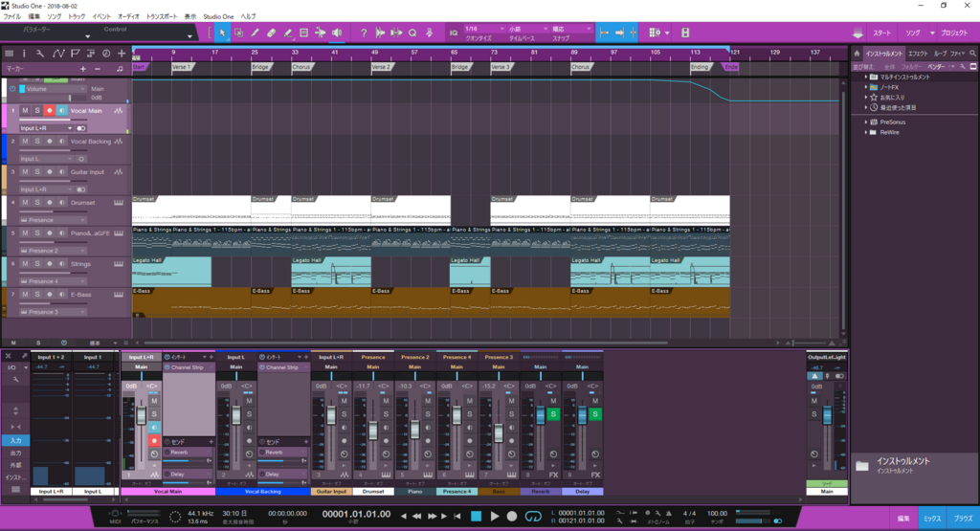Screen dimensions: 980x531
Task: Mute the Vocal Main track
Action: click(x=25, y=111)
